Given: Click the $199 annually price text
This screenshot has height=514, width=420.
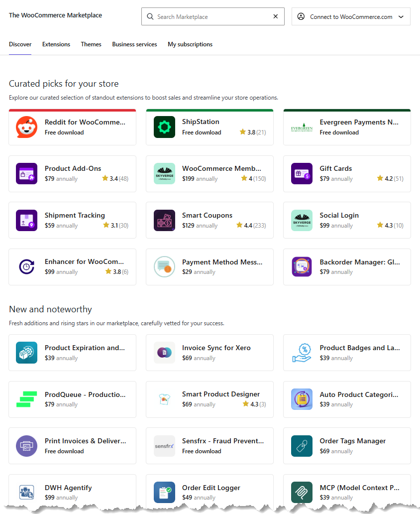Looking at the screenshot, I should pos(200,179).
